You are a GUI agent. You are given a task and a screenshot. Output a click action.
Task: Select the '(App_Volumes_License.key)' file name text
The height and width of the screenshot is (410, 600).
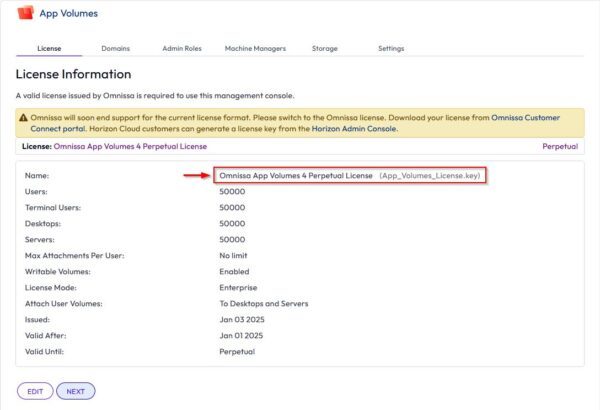pos(430,176)
